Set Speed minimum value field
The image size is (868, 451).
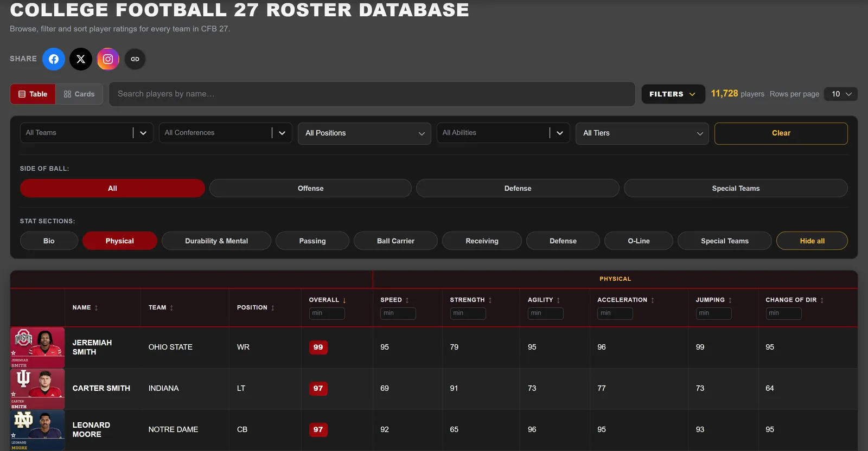398,313
